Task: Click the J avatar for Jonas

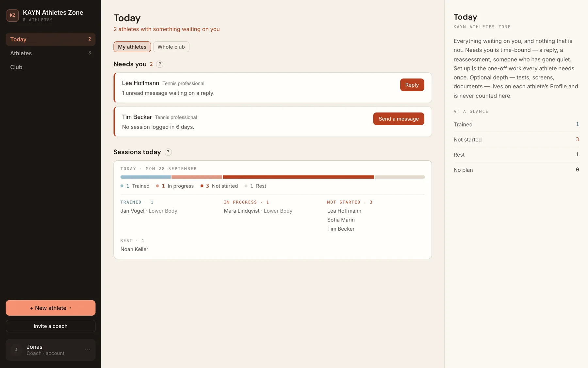Action: 16,350
